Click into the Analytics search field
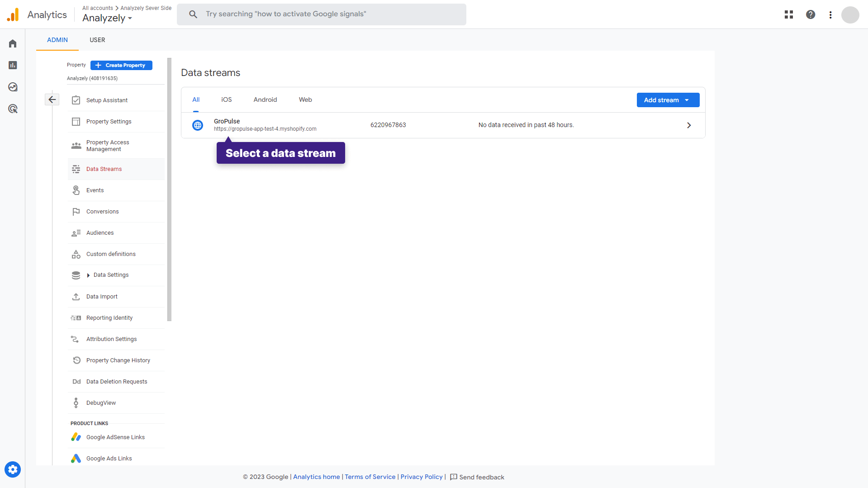 (x=322, y=14)
